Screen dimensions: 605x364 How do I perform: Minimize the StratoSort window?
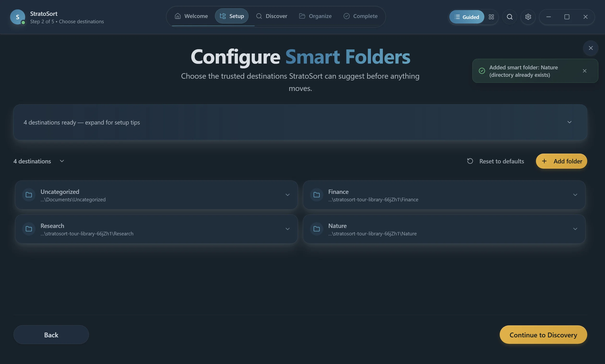tap(549, 17)
